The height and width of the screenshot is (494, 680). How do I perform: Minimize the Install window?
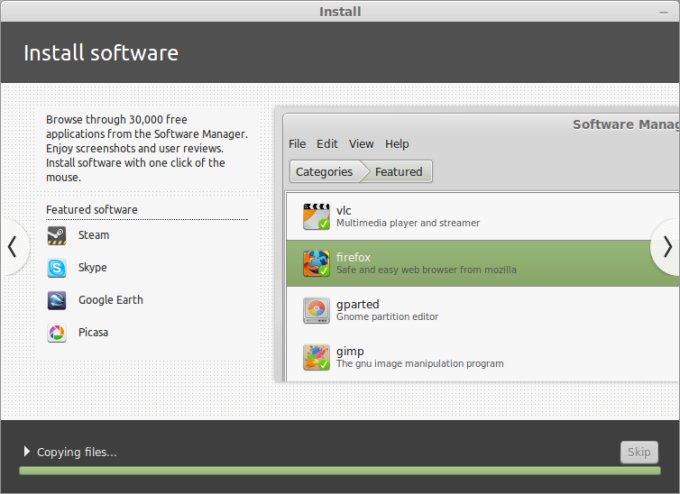665,11
